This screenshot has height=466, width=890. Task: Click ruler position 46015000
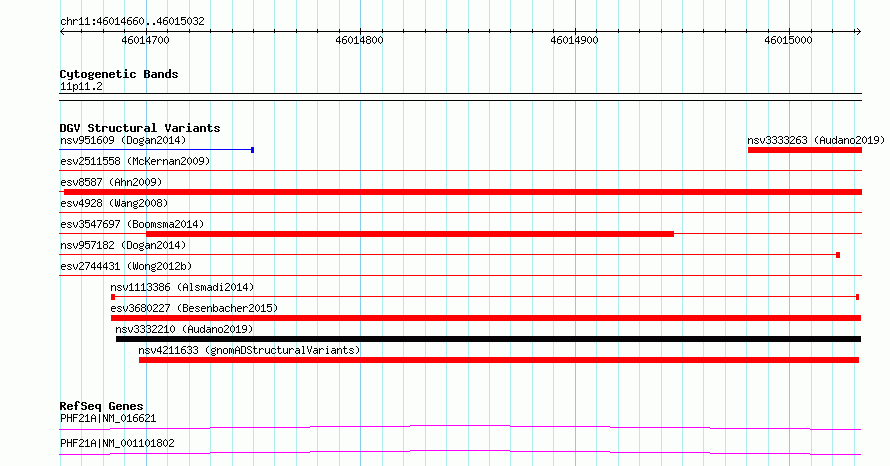tap(788, 40)
